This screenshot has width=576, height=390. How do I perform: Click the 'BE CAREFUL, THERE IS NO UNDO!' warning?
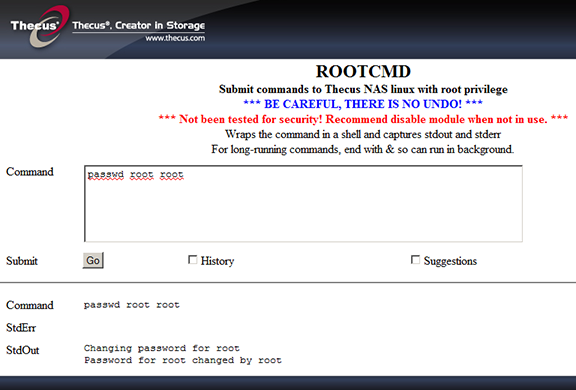tap(363, 104)
